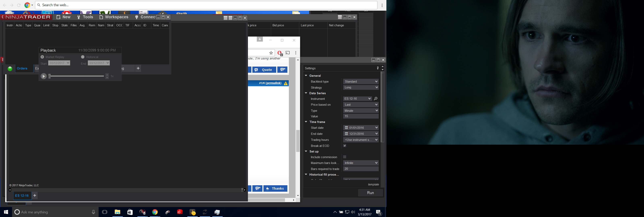Run the backtest with the Run button
The image size is (644, 217).
tap(370, 193)
